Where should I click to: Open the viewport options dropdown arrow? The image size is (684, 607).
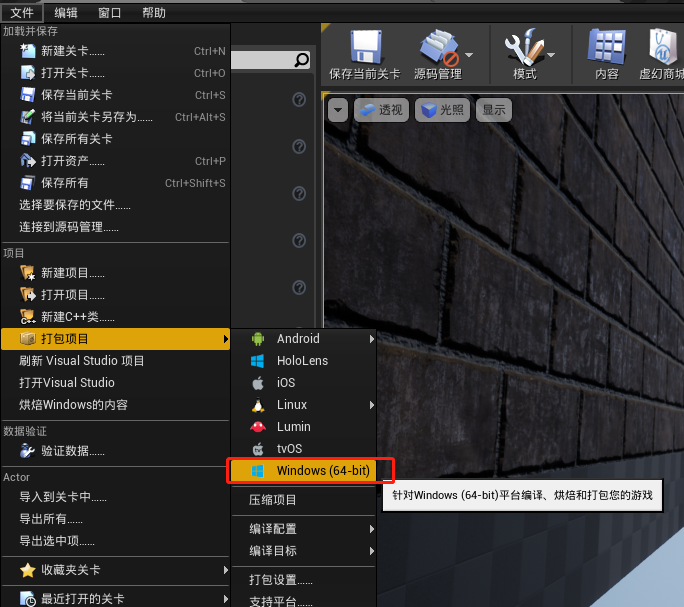338,110
